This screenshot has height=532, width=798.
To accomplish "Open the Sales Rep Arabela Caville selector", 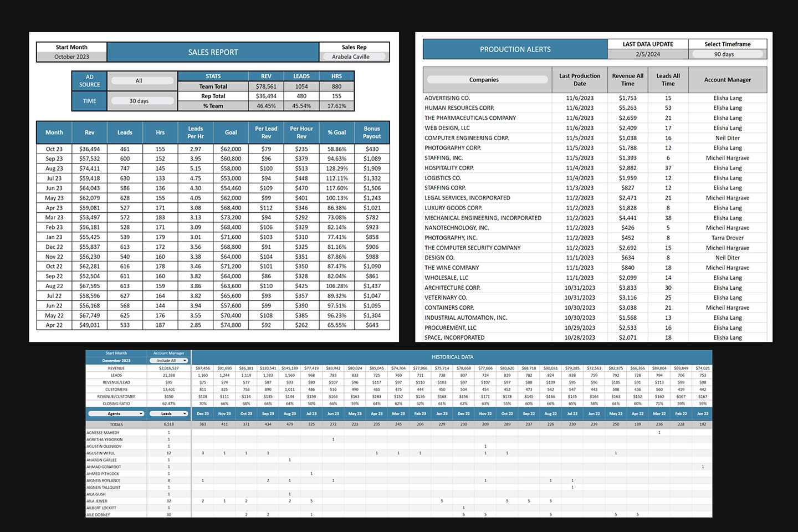I will coord(354,57).
